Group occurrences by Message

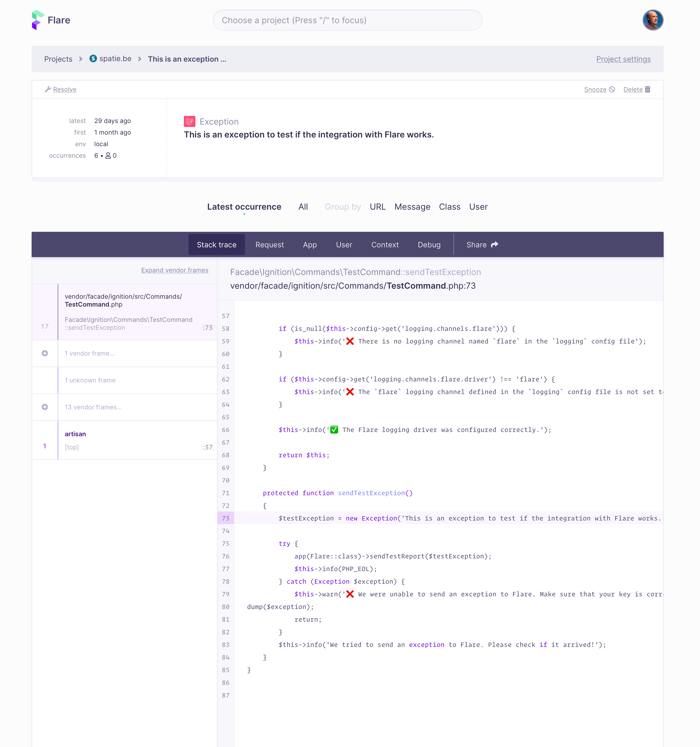(x=412, y=207)
